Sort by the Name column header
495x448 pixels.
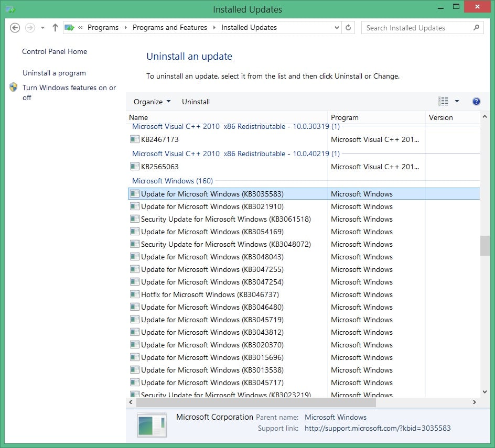(x=227, y=117)
